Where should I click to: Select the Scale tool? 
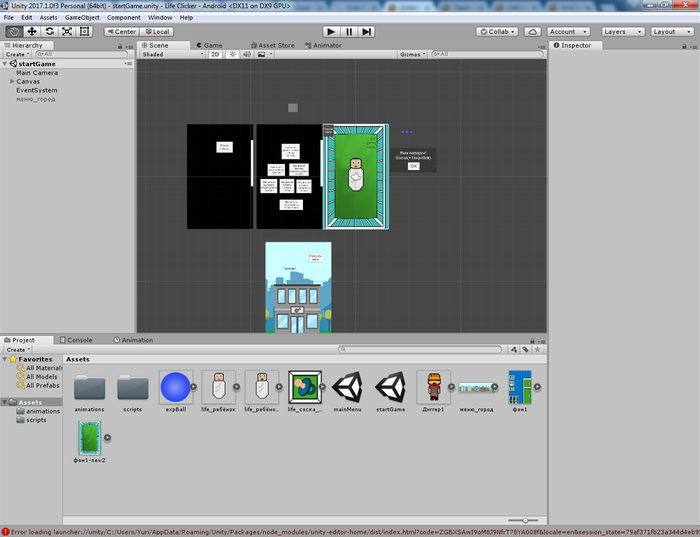pyautogui.click(x=66, y=32)
